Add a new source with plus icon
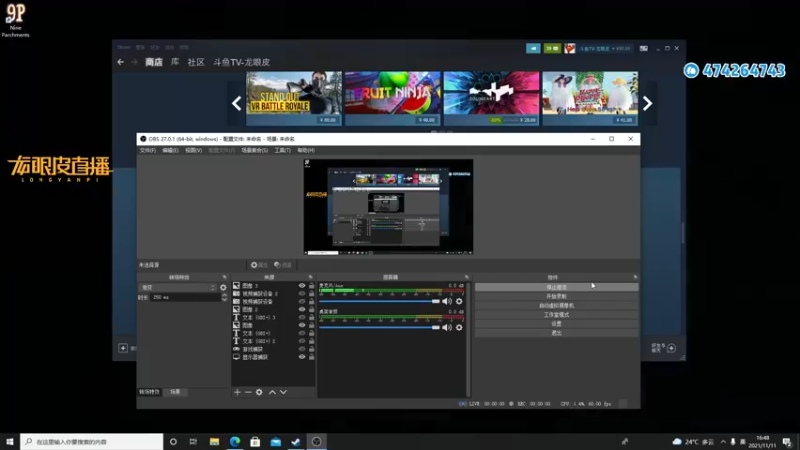The width and height of the screenshot is (800, 450). point(237,392)
